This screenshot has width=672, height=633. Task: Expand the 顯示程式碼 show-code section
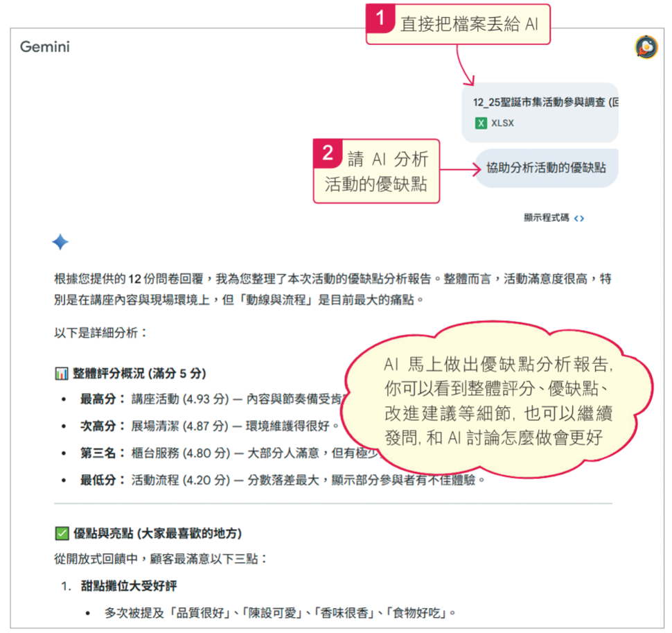coord(547,218)
